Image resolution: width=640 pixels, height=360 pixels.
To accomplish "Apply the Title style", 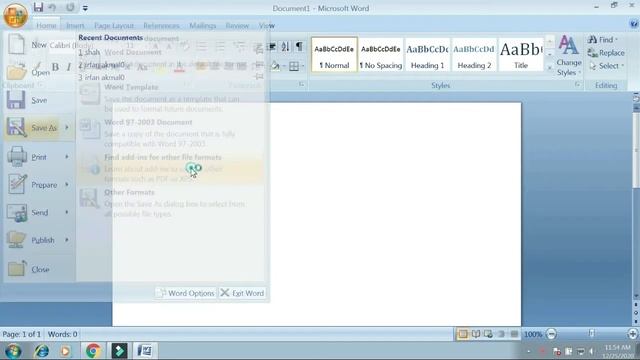I will coord(521,55).
